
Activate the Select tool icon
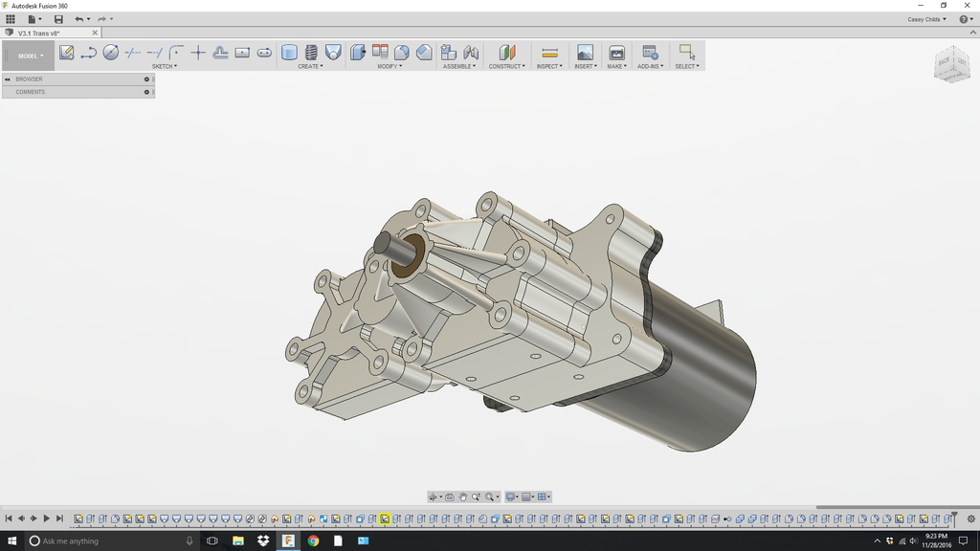pos(687,53)
